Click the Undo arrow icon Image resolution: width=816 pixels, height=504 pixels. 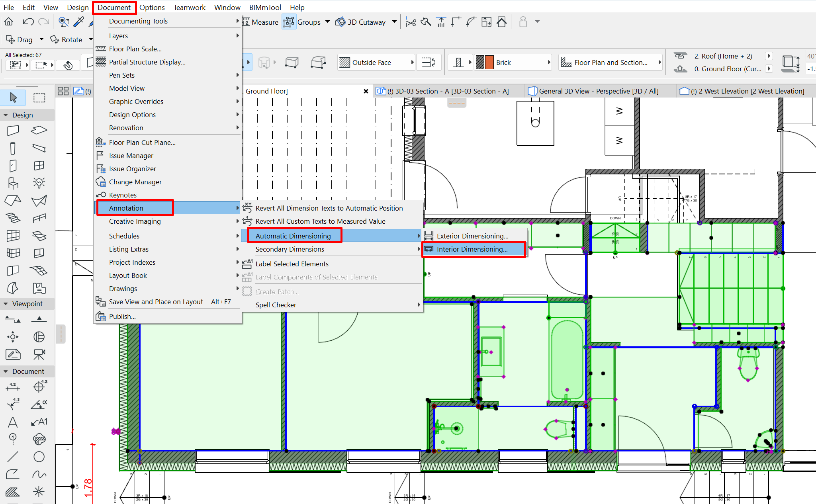(x=28, y=22)
